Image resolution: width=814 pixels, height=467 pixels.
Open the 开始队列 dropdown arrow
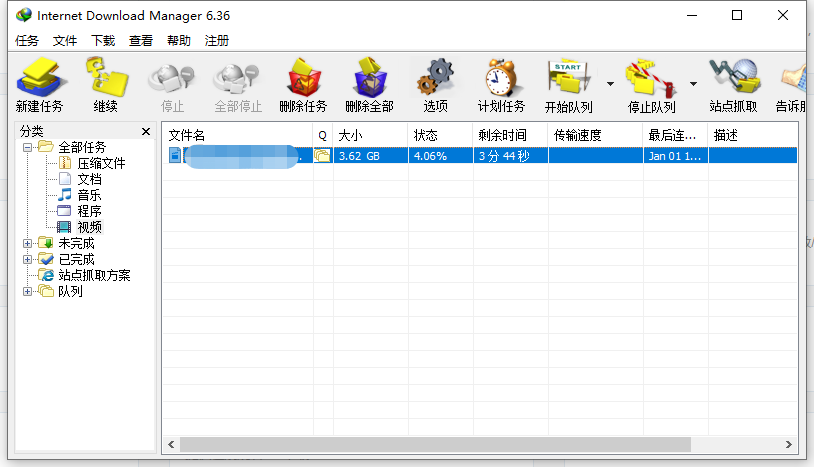point(610,84)
